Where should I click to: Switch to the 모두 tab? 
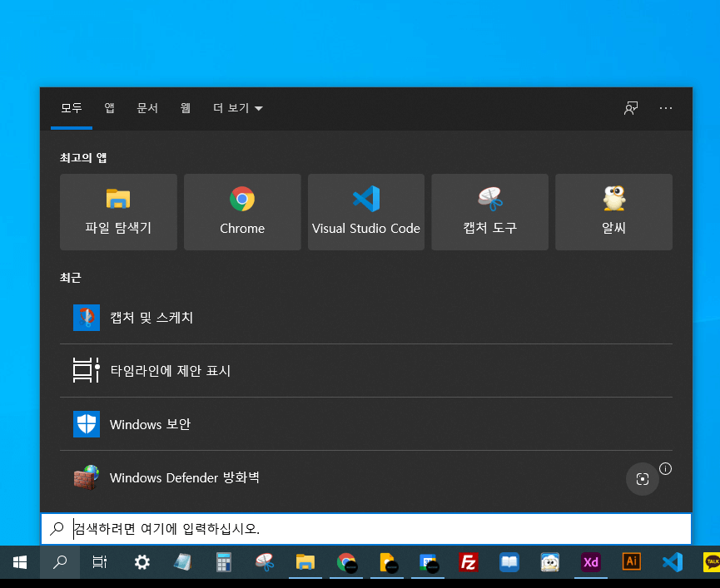72,108
